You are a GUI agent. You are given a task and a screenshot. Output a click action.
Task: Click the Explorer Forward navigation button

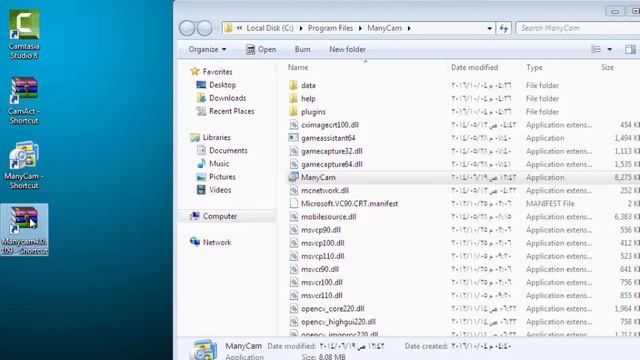click(x=204, y=28)
